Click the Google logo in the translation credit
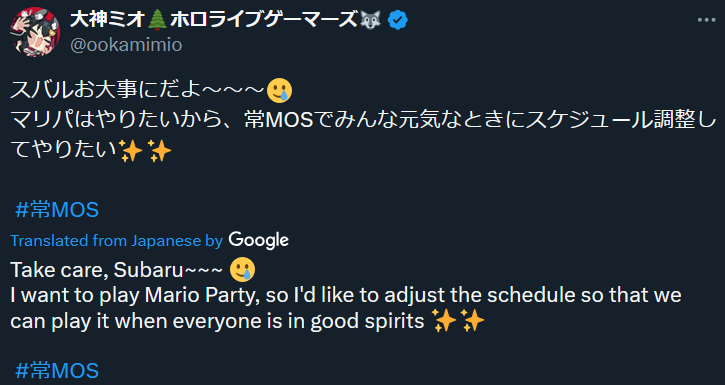The height and width of the screenshot is (385, 725). 258,240
